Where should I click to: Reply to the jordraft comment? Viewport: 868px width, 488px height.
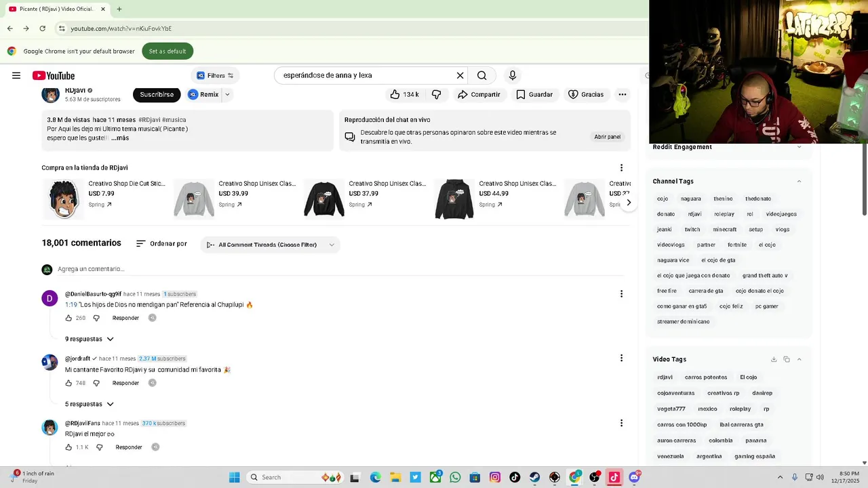125,383
